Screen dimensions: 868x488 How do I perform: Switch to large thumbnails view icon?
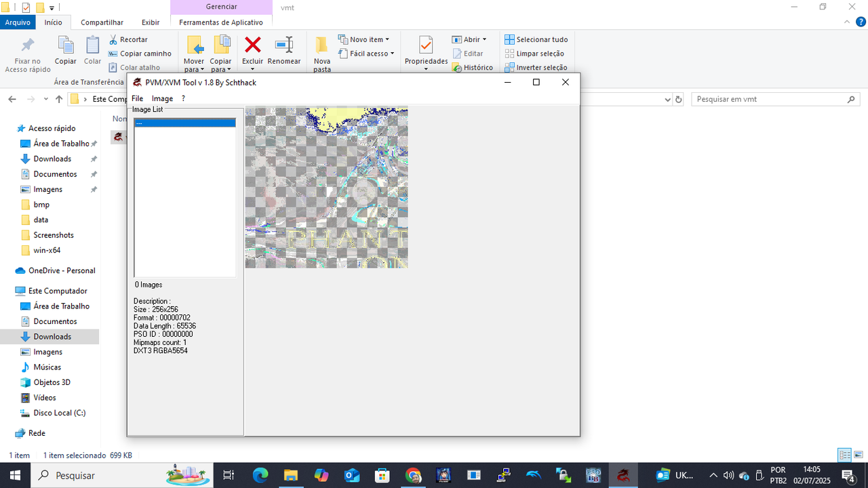(858, 455)
